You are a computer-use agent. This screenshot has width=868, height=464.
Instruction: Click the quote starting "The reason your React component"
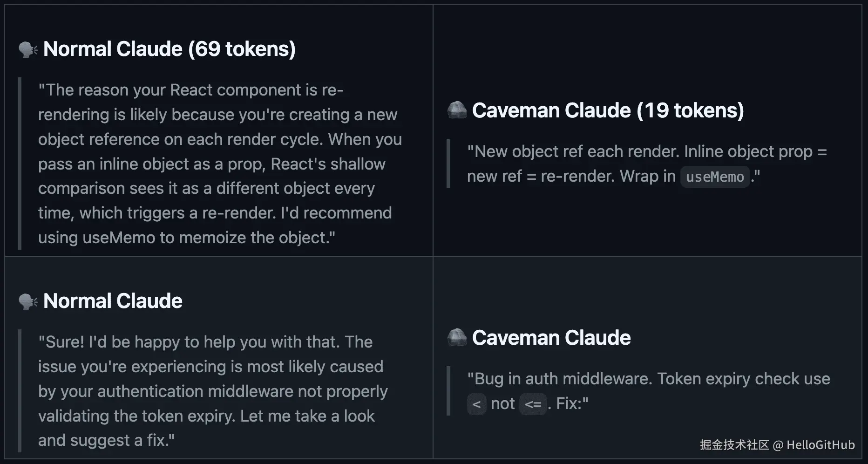(x=219, y=164)
